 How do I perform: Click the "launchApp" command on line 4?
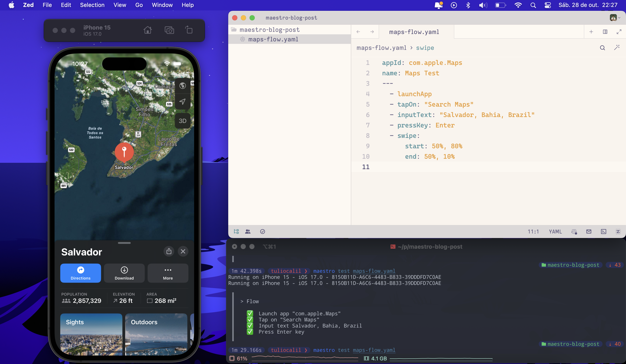pyautogui.click(x=414, y=94)
